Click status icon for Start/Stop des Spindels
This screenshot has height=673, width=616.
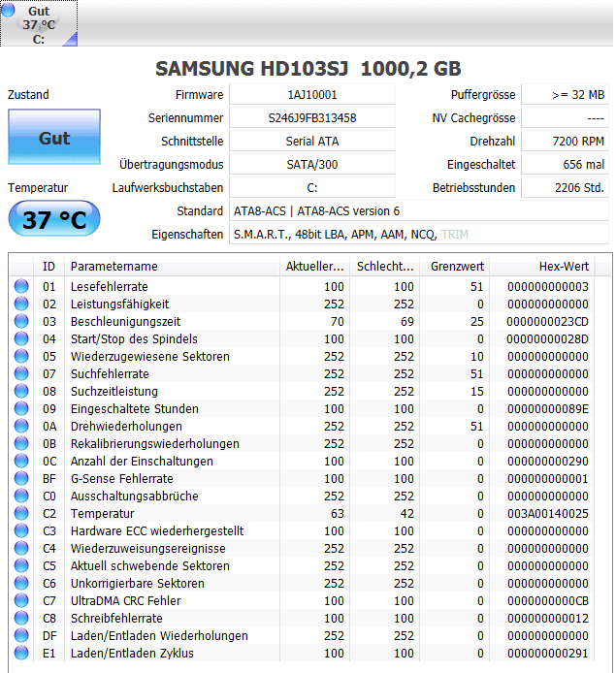pos(21,338)
